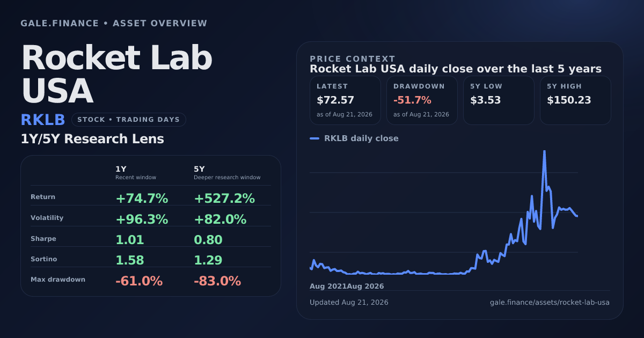
Task: Select the 1Y Recent window column header
Action: 136,173
